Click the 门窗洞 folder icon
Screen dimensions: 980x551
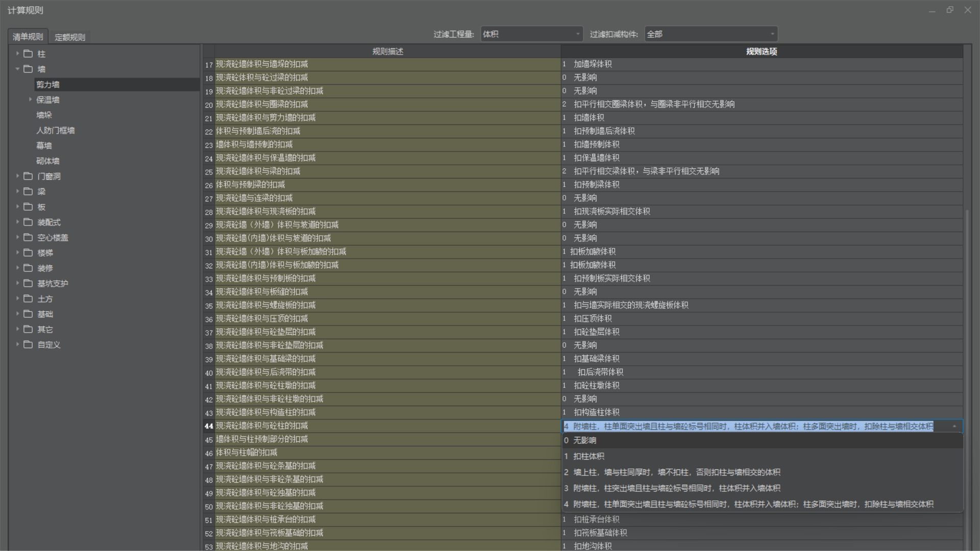[x=28, y=176]
